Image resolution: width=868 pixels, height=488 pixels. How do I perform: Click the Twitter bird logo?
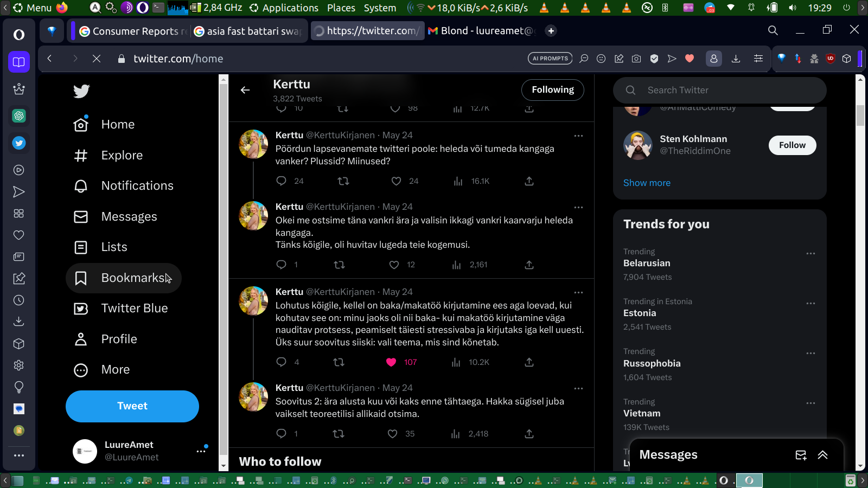81,91
